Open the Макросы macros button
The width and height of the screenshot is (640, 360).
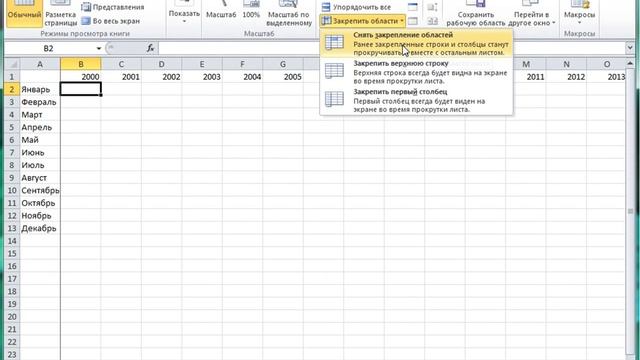pos(579,12)
